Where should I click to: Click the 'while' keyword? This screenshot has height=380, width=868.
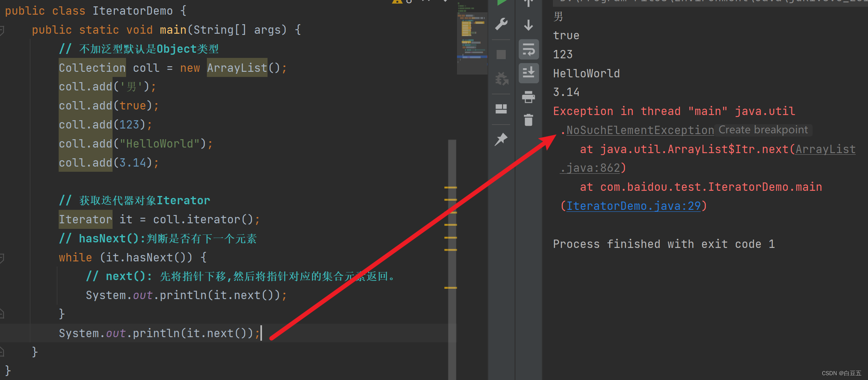click(x=75, y=257)
